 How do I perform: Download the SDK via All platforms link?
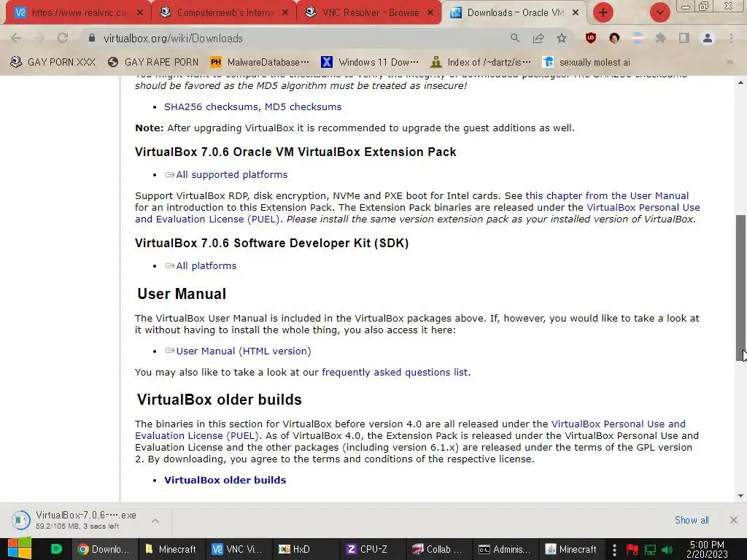(206, 265)
